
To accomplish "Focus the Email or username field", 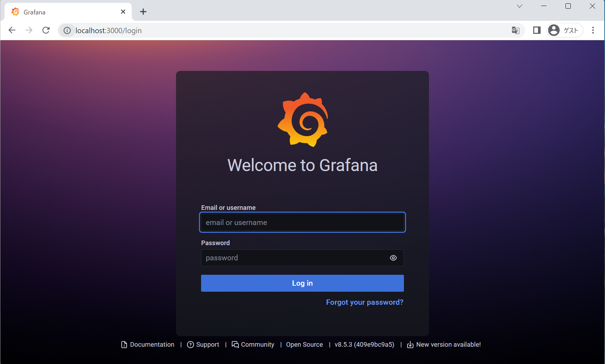I will point(302,223).
